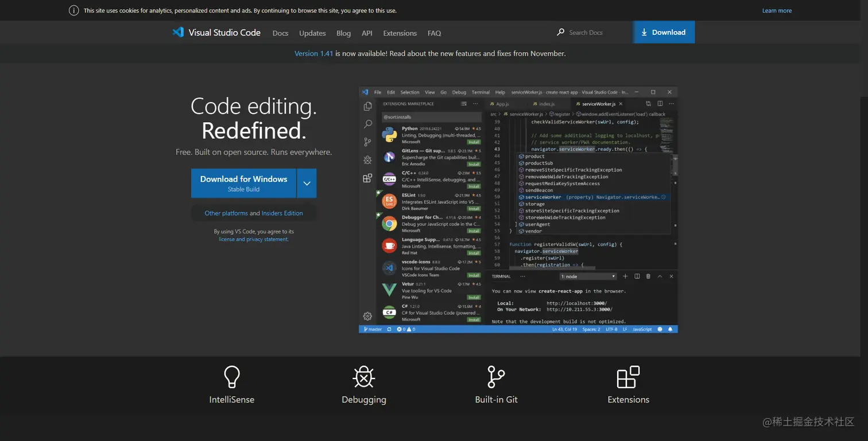Click the Python extension icon
868x441 pixels.
pos(389,135)
